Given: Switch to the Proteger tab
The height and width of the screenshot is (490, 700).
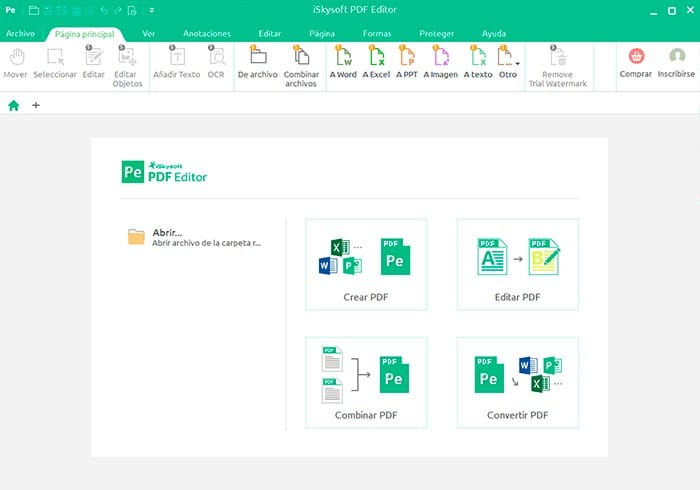Looking at the screenshot, I should coord(437,33).
